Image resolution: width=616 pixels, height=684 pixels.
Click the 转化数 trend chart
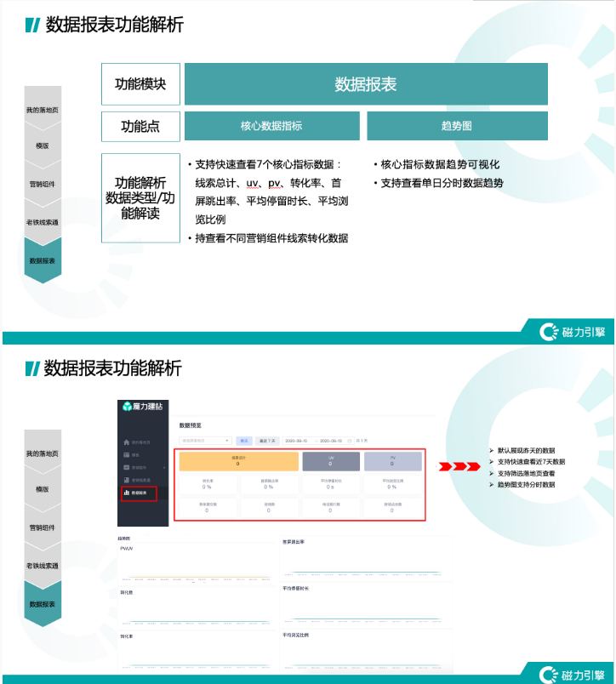tap(197, 608)
